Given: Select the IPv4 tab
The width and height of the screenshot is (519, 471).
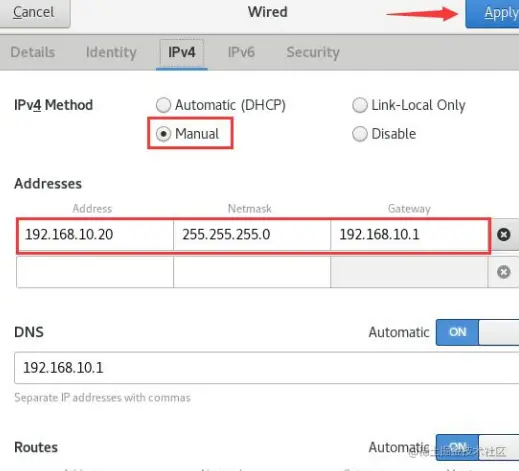Looking at the screenshot, I should point(182,52).
